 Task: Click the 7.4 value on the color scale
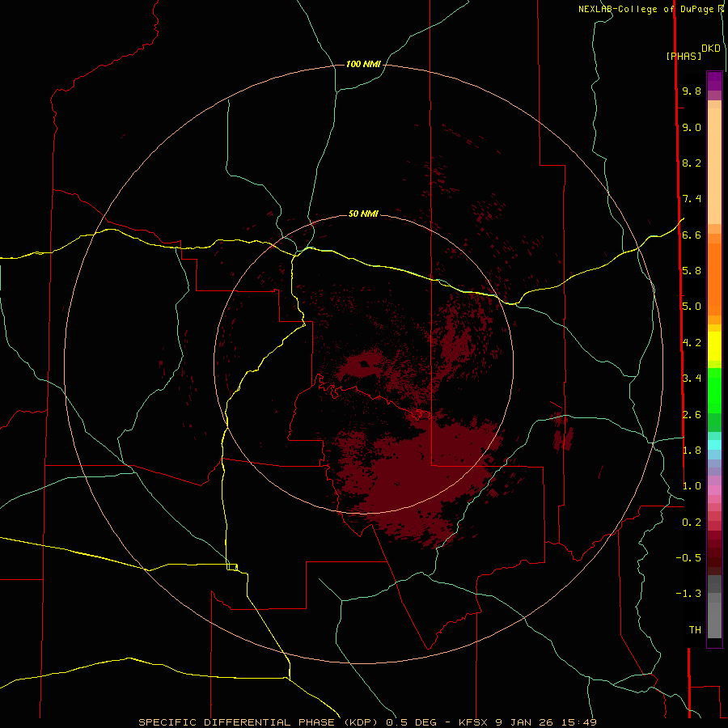coord(692,199)
